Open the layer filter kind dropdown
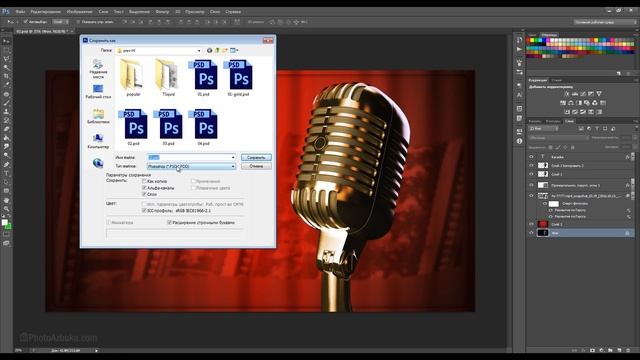The image size is (640, 360). click(543, 129)
